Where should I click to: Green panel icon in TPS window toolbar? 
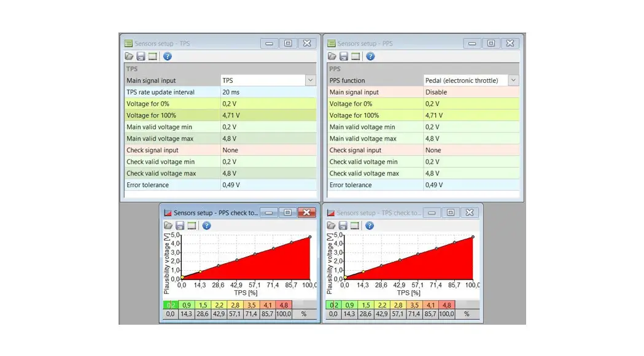click(153, 56)
